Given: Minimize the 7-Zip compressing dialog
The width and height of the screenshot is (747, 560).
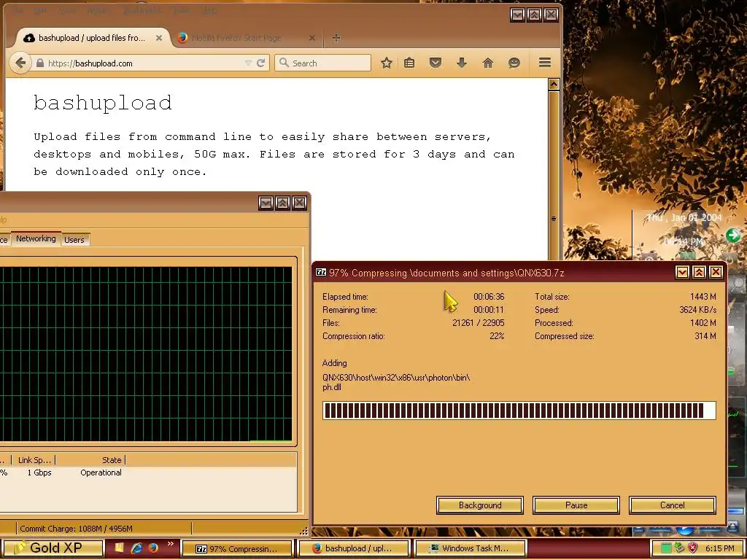Looking at the screenshot, I should pyautogui.click(x=682, y=272).
